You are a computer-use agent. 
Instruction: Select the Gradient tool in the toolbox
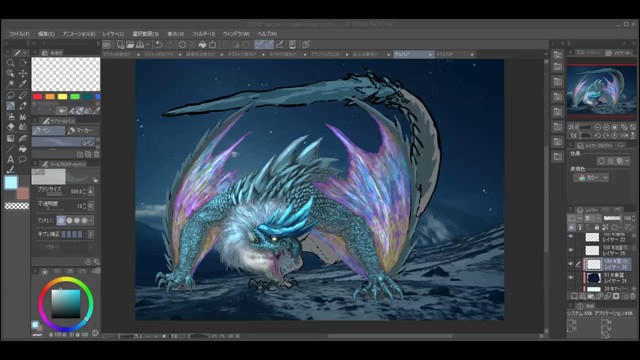click(x=11, y=138)
